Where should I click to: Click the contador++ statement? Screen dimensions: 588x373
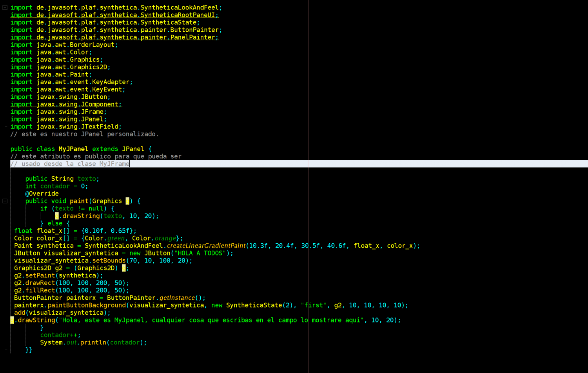point(60,335)
